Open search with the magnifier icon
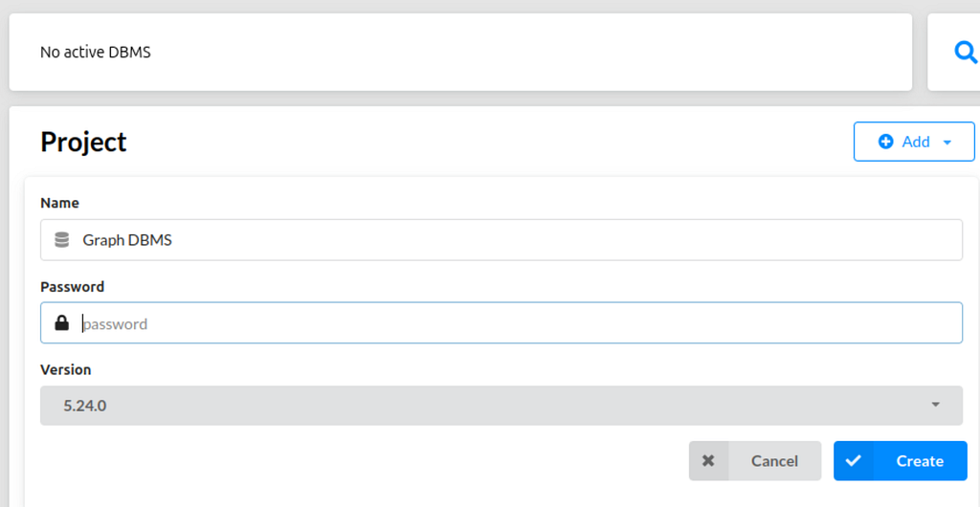Screen dimensions: 980x507 967,53
